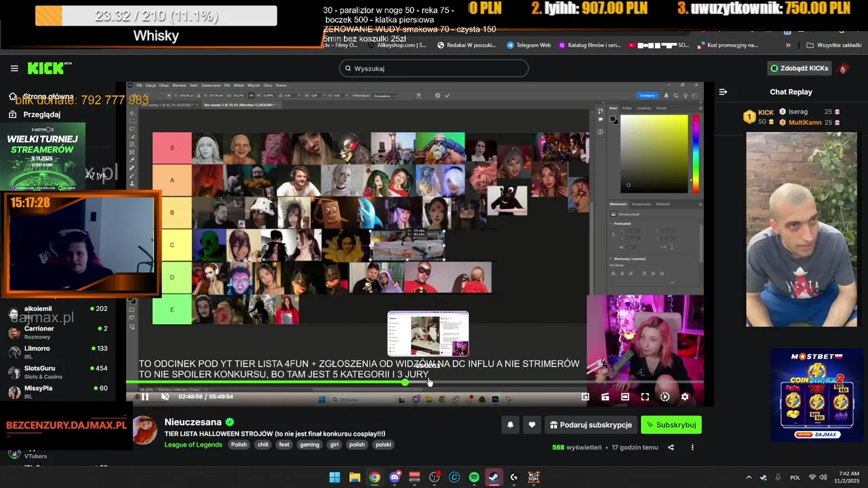Click the Nieuczesana streamer avatar
This screenshot has width=868, height=488.
145,430
